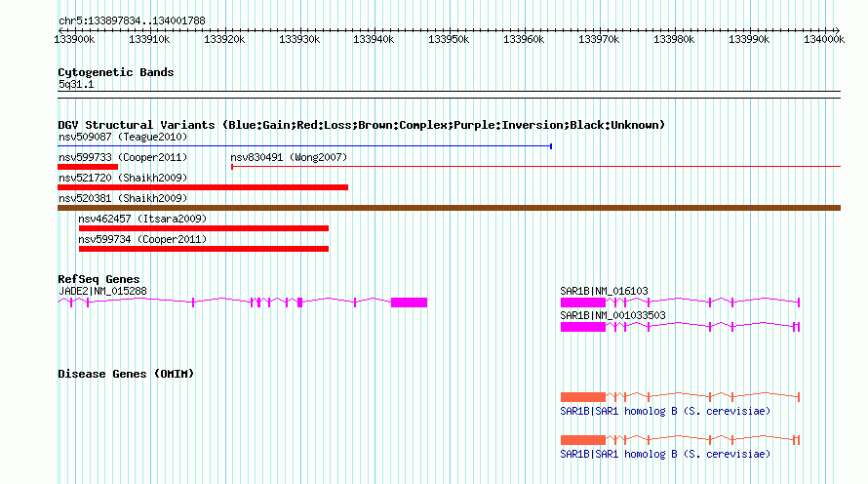868x484 pixels.
Task: Click the 134000k ruler tick label
Action: click(x=824, y=39)
